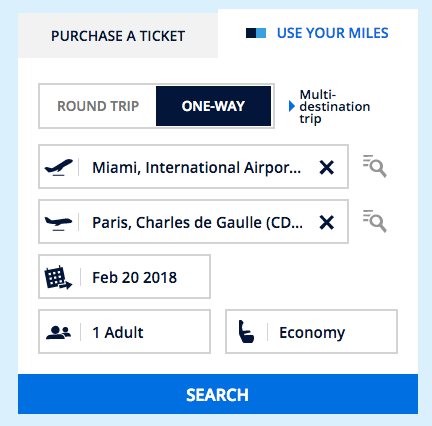Open the Economy cabin class dropdown
Screen dimensions: 432x426
tap(311, 332)
